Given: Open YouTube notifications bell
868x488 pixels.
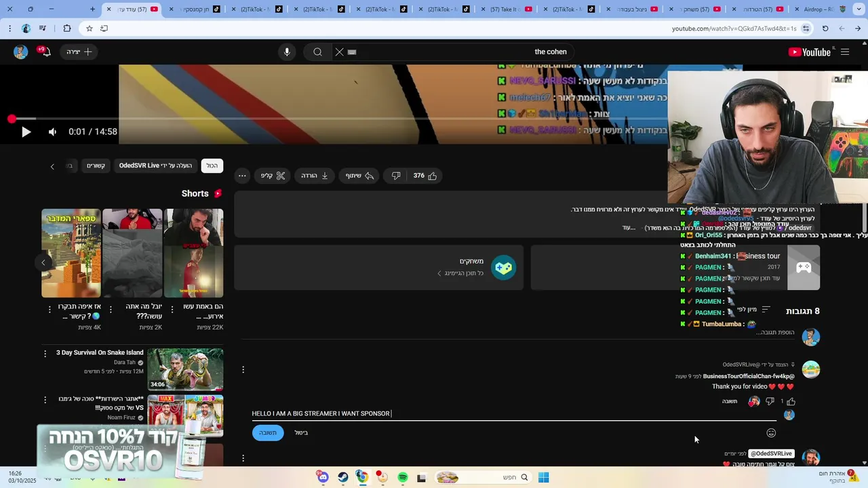Looking at the screenshot, I should [45, 52].
